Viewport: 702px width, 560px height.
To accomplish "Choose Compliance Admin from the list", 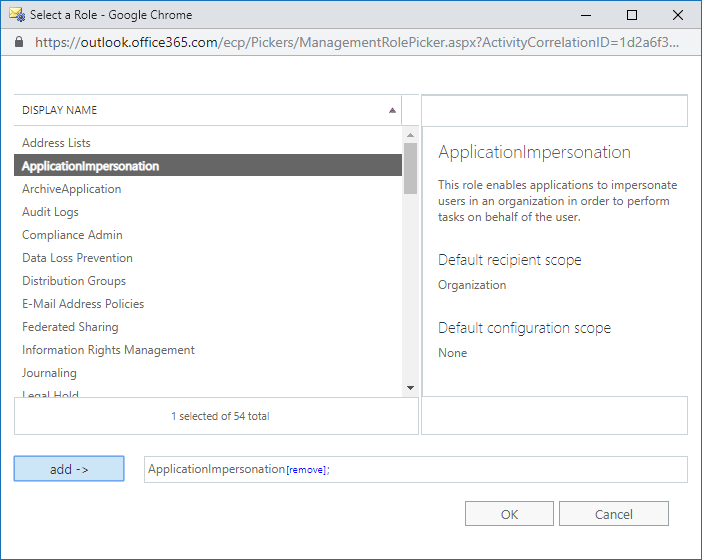I will pyautogui.click(x=72, y=235).
